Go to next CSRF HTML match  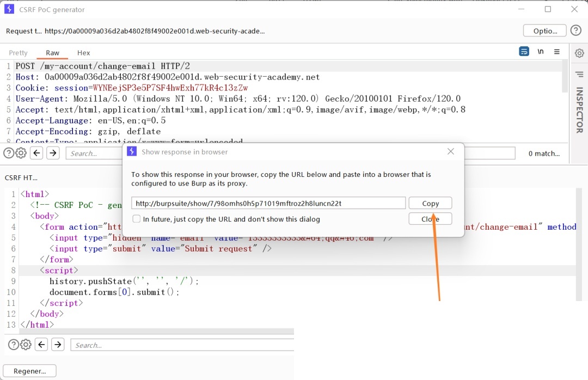point(58,345)
